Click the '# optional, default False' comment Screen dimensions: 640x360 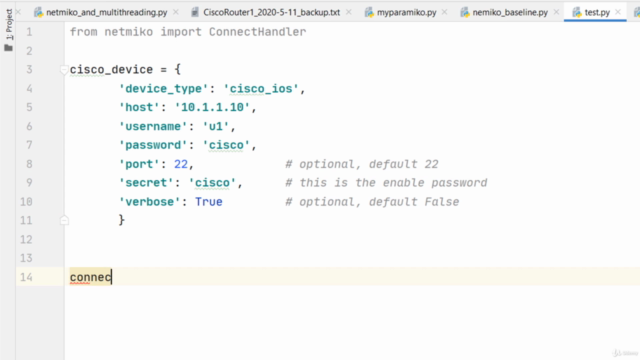coord(372,202)
